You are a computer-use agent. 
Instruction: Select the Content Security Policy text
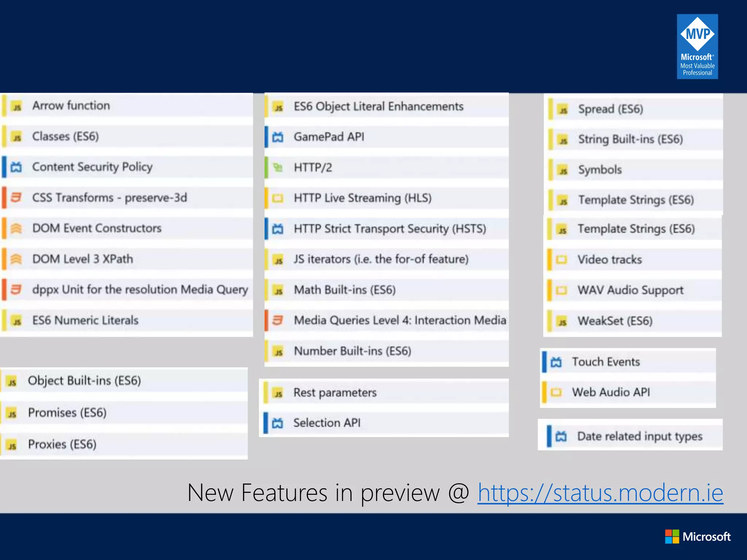click(x=92, y=167)
